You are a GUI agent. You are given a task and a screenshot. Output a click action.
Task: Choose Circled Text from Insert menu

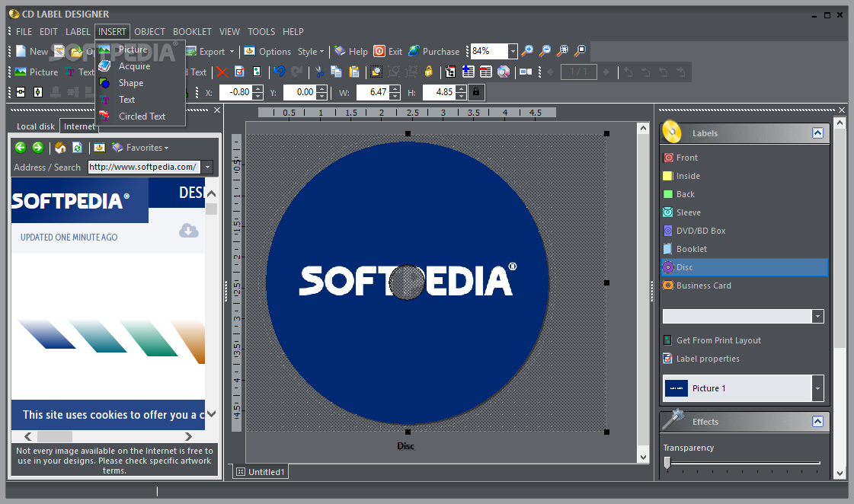pyautogui.click(x=140, y=116)
